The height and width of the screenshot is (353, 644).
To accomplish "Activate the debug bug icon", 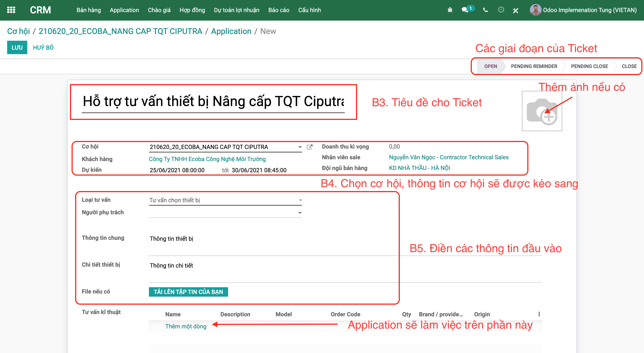I will tap(450, 10).
